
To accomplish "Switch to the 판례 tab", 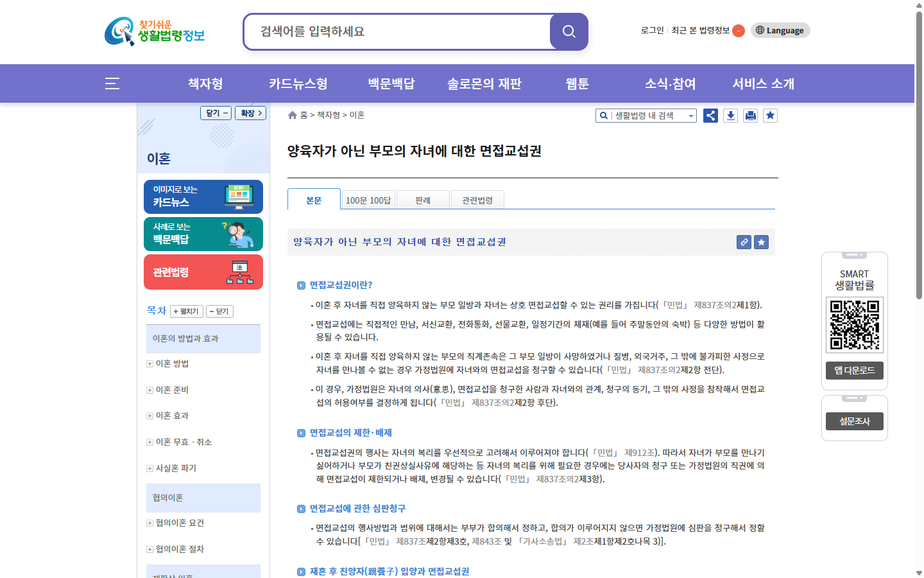I will pyautogui.click(x=423, y=200).
